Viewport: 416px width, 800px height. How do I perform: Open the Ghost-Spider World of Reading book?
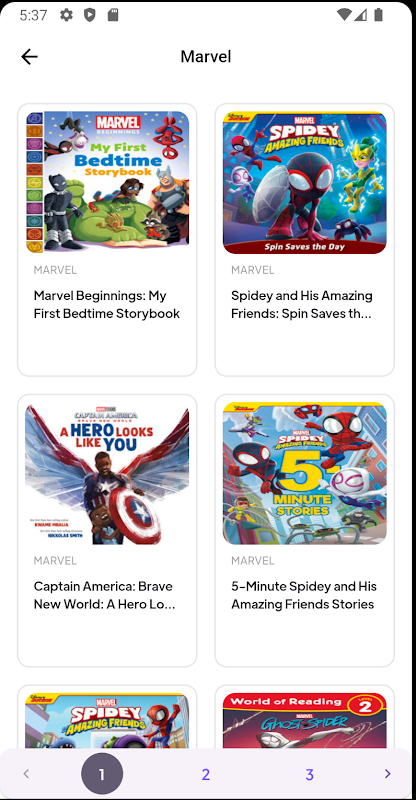tap(305, 720)
